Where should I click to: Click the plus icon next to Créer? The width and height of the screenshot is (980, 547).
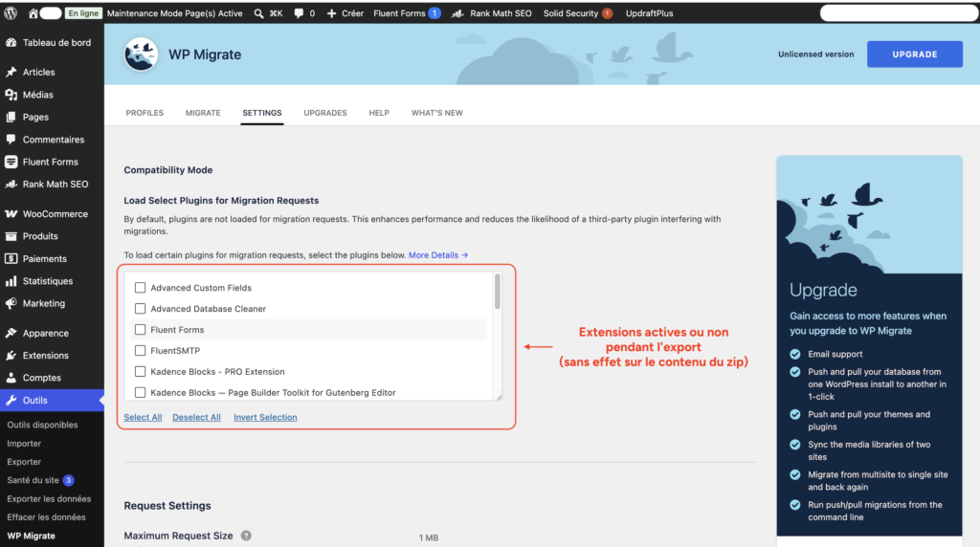click(332, 13)
